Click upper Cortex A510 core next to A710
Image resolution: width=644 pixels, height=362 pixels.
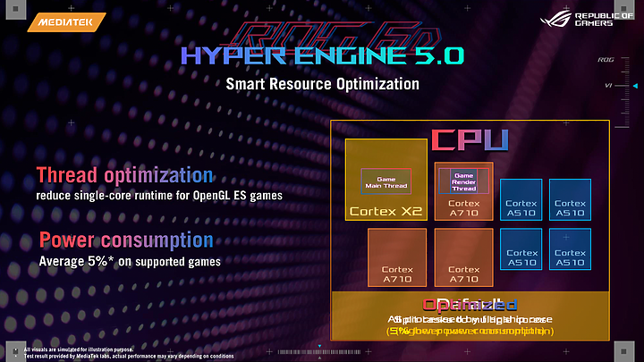pyautogui.click(x=521, y=200)
